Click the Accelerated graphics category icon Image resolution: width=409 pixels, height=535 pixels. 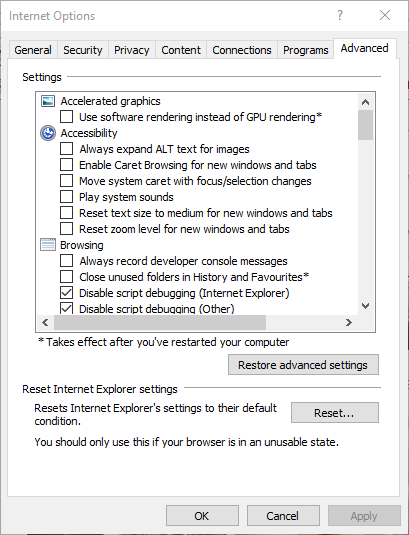point(48,101)
